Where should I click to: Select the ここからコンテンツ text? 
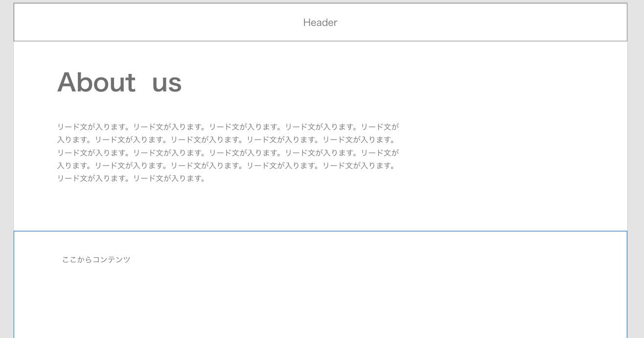pos(96,260)
